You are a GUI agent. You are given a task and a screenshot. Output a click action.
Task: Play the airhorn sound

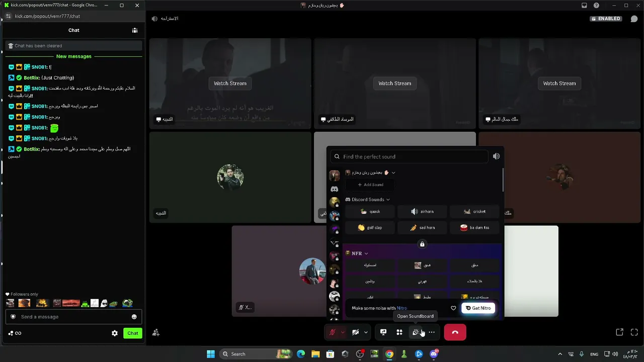pyautogui.click(x=422, y=212)
